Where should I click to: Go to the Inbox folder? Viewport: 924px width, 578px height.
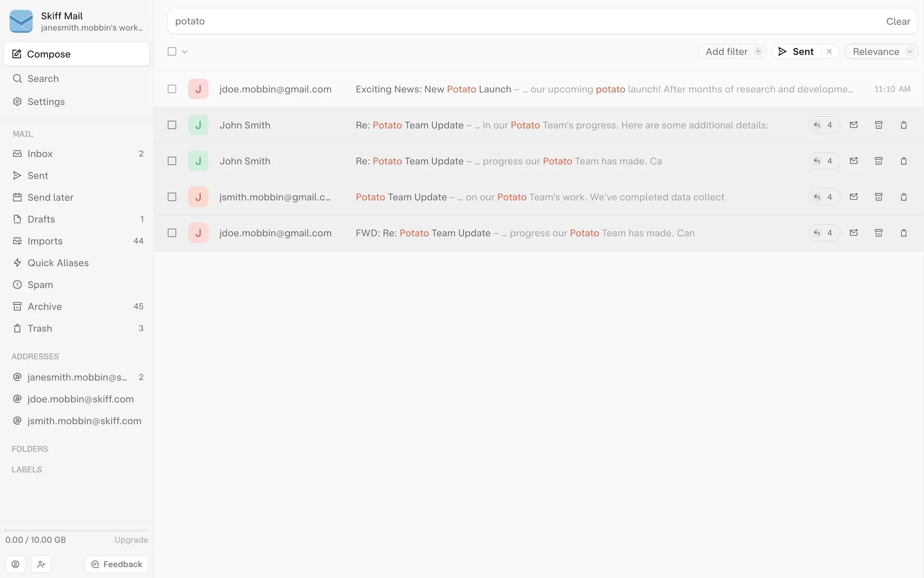coord(40,154)
